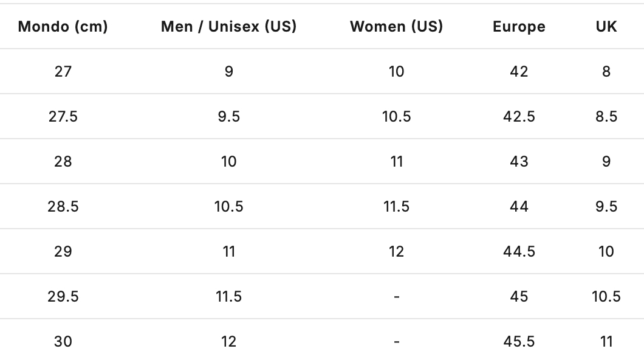This screenshot has height=360, width=644.
Task: Click Men / Unisex size 9.5 cell
Action: coord(228,117)
